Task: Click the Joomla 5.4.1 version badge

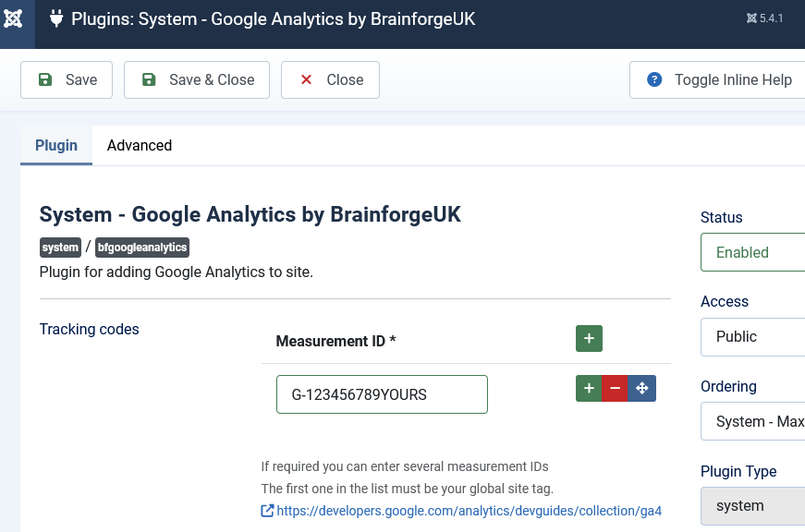Action: [764, 18]
